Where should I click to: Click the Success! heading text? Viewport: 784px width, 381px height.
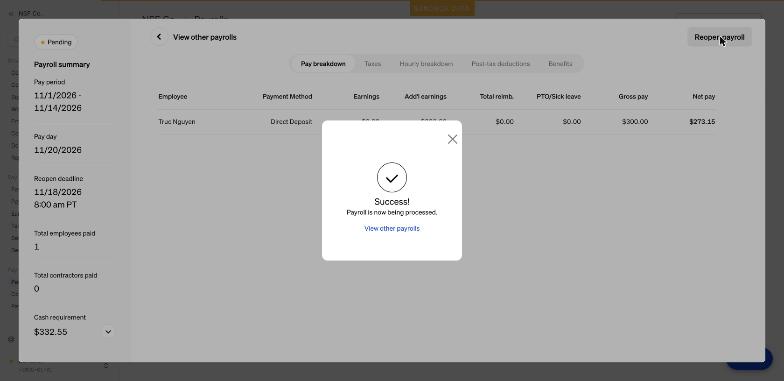tap(392, 202)
